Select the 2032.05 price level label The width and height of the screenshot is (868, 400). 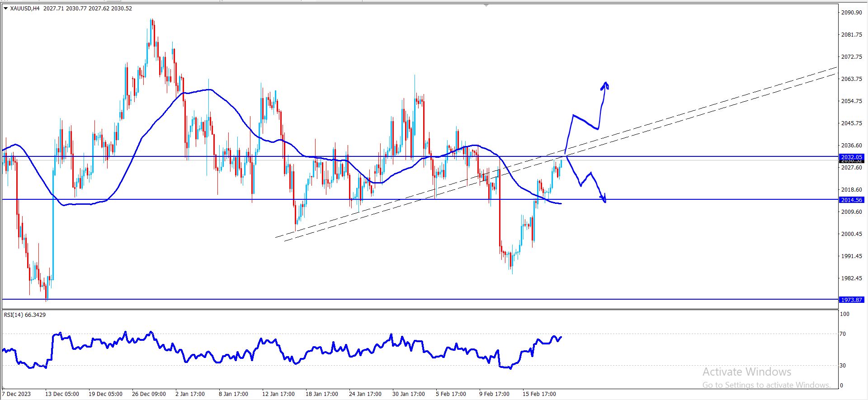[852, 157]
